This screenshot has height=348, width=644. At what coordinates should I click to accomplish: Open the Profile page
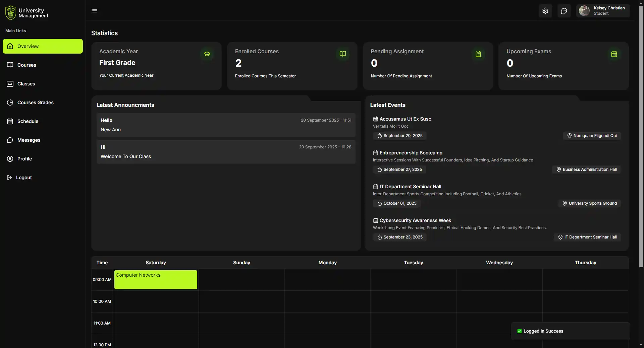(24, 159)
